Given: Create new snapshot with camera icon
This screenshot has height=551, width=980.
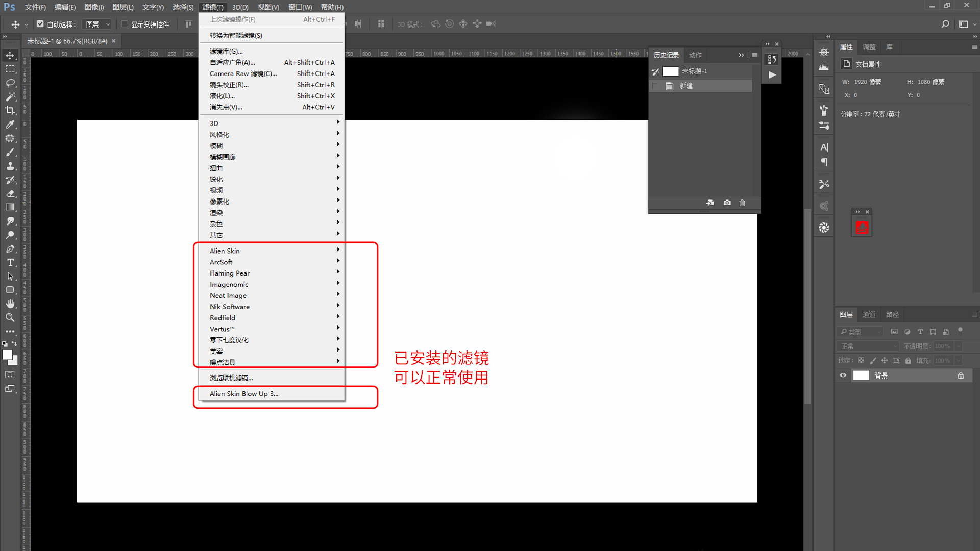Looking at the screenshot, I should tap(727, 203).
